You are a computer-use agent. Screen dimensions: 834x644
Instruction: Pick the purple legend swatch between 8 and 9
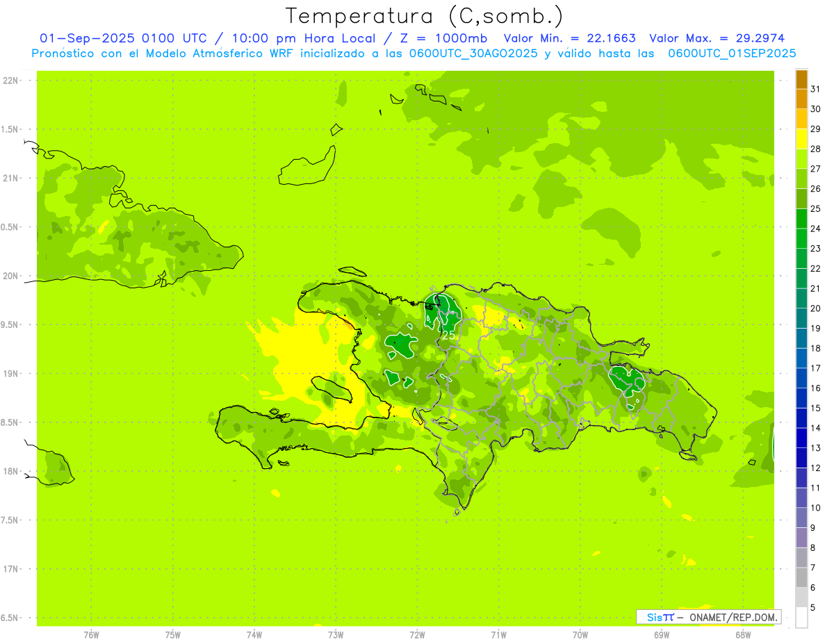click(x=801, y=538)
